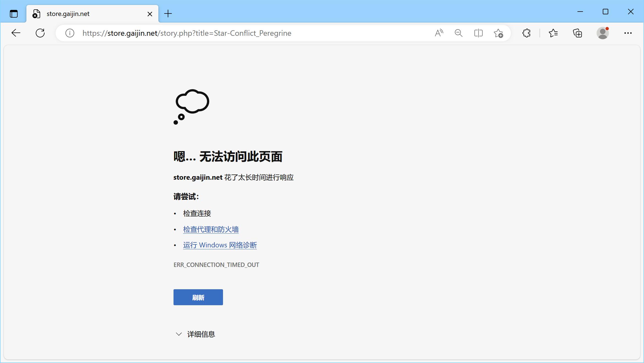Viewport: 644px width, 363px height.
Task: Run 运行 Windows 网络诊断 diagnostics
Action: (x=220, y=245)
